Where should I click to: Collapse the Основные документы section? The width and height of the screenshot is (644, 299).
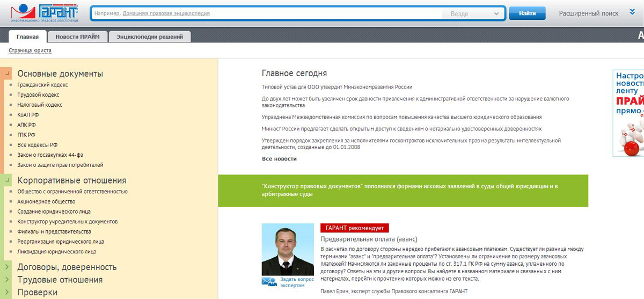(7, 74)
